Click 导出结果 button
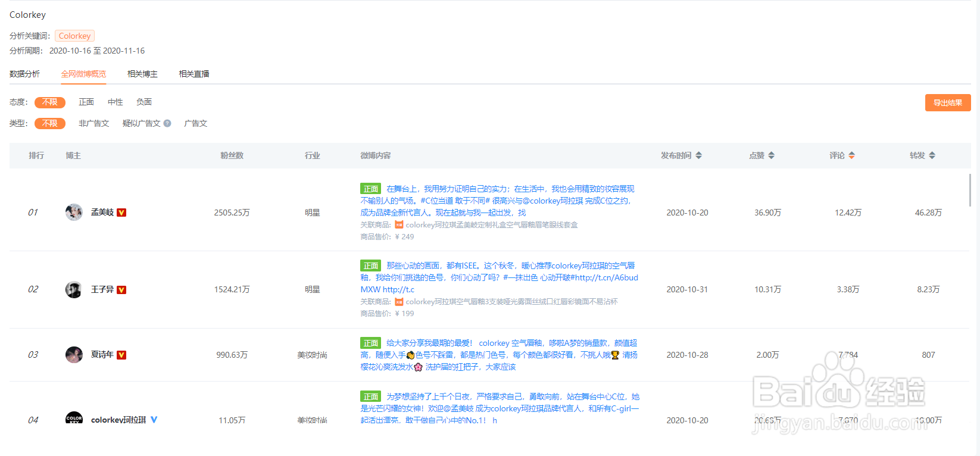The width and height of the screenshot is (980, 456). (948, 102)
